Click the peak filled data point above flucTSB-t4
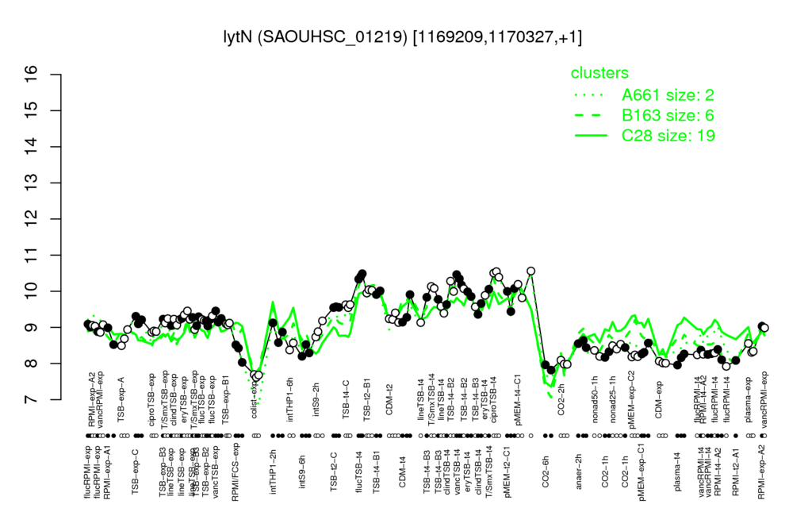The width and height of the screenshot is (812, 508). [362, 274]
